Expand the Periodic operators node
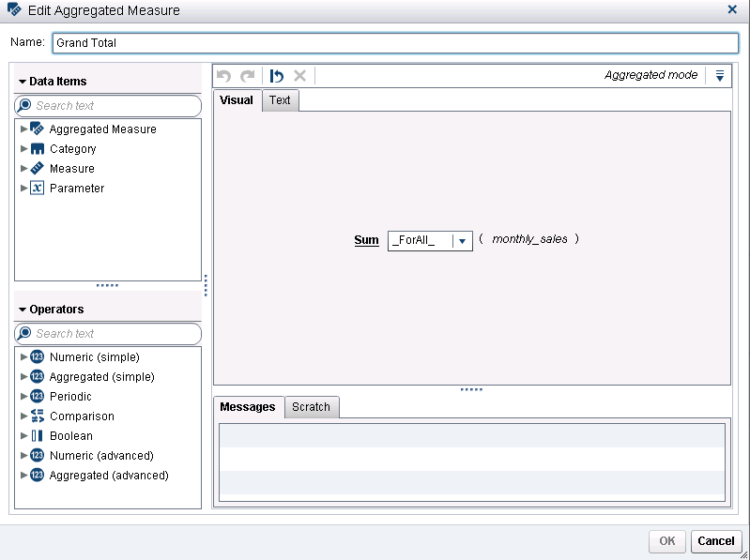Screen dimensions: 750x560 (x=23, y=396)
